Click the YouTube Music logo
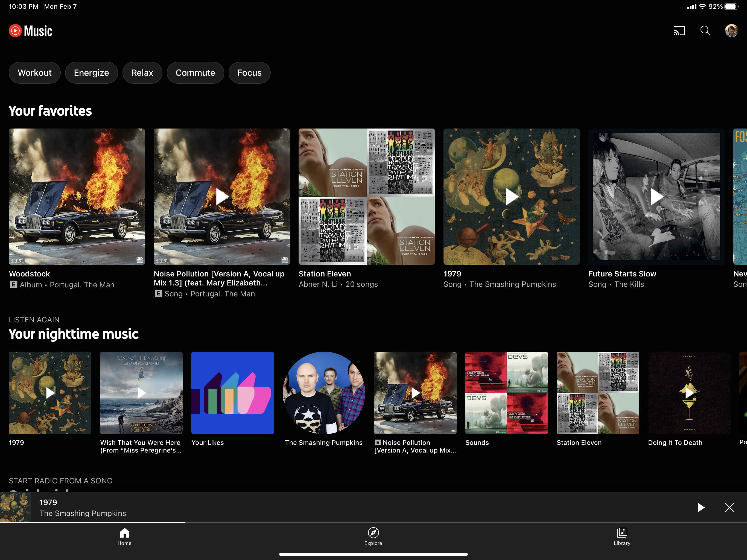 pos(31,31)
